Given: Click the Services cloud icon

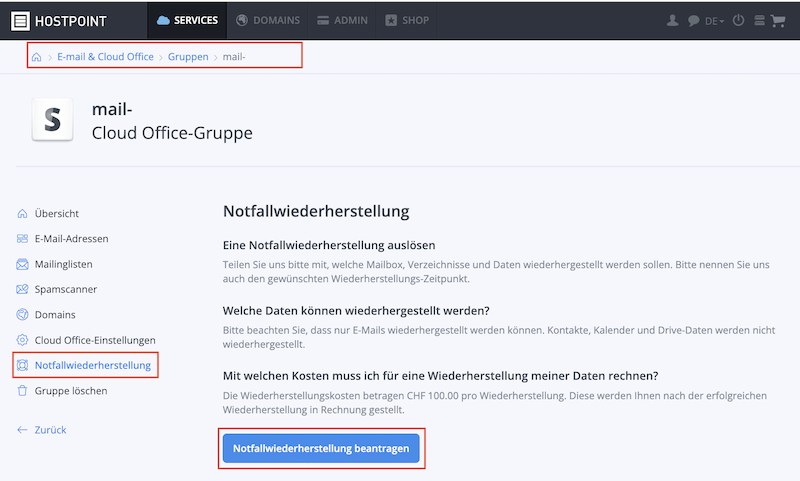Looking at the screenshot, I should coord(163,20).
